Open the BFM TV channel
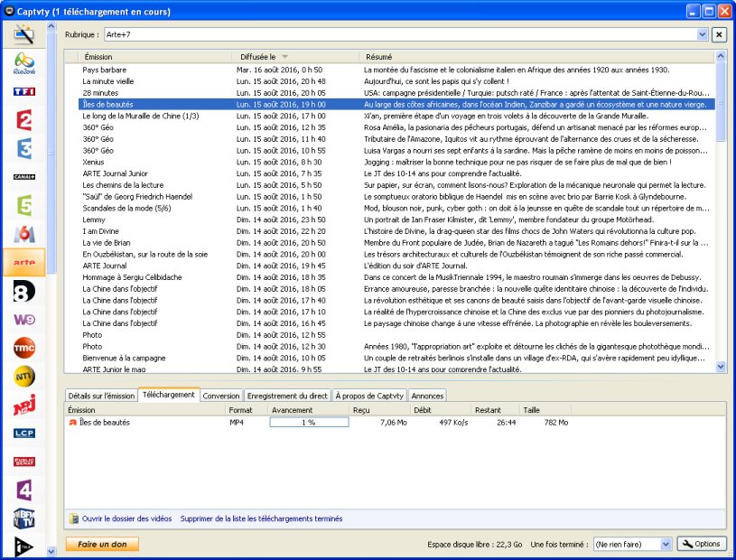The image size is (736, 560). pyautogui.click(x=23, y=518)
